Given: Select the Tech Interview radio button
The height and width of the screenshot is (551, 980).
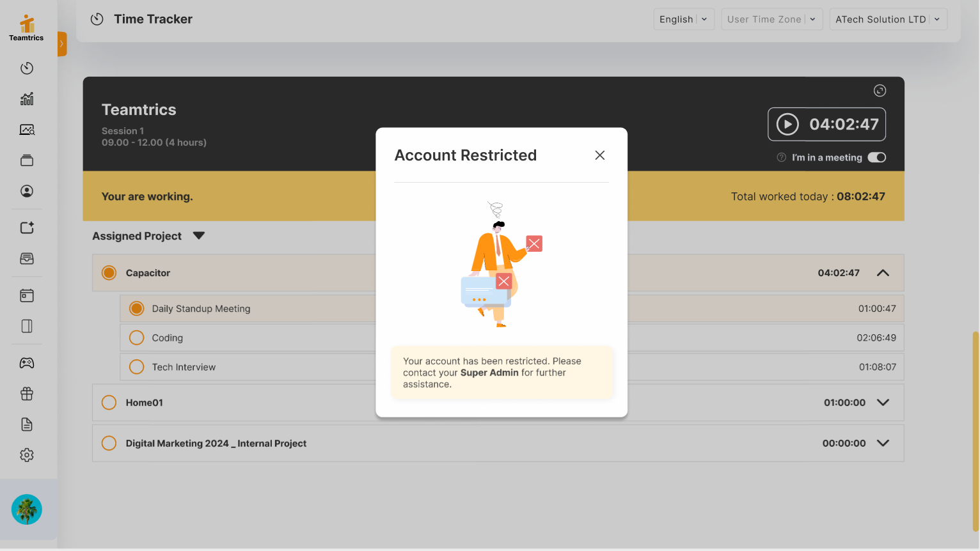Looking at the screenshot, I should (x=137, y=367).
